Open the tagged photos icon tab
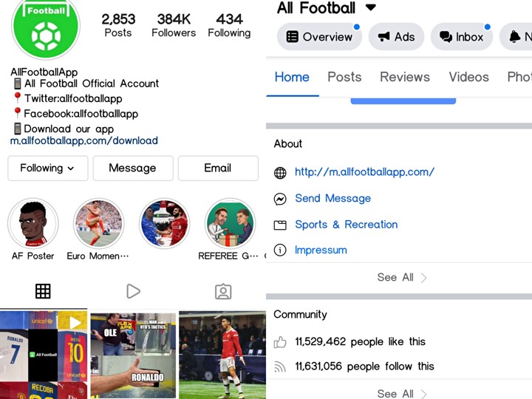 [x=223, y=291]
